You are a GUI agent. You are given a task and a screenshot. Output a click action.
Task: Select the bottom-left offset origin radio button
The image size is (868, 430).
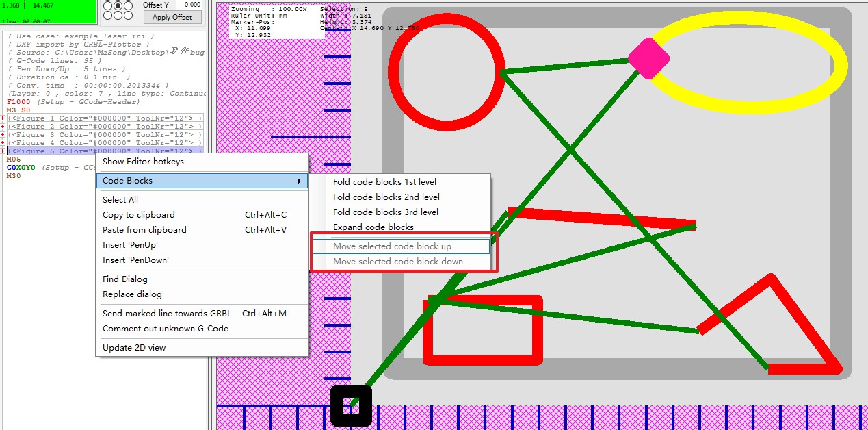pyautogui.click(x=108, y=15)
